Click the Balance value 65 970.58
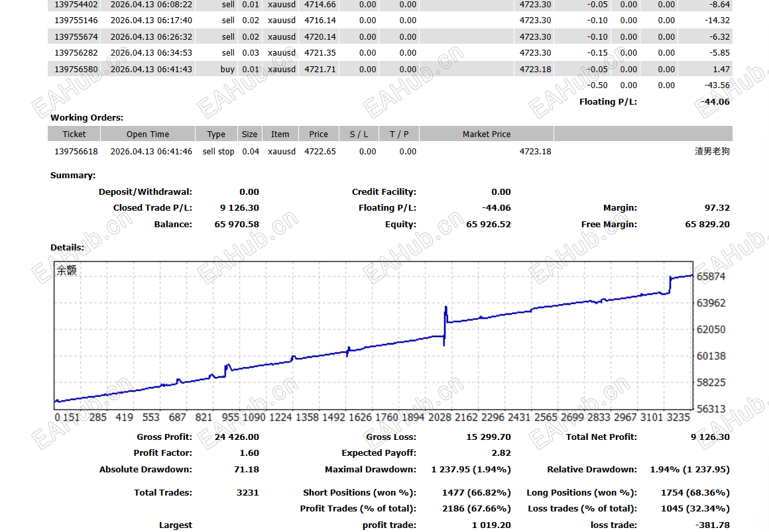This screenshot has width=769, height=532. 237,224
